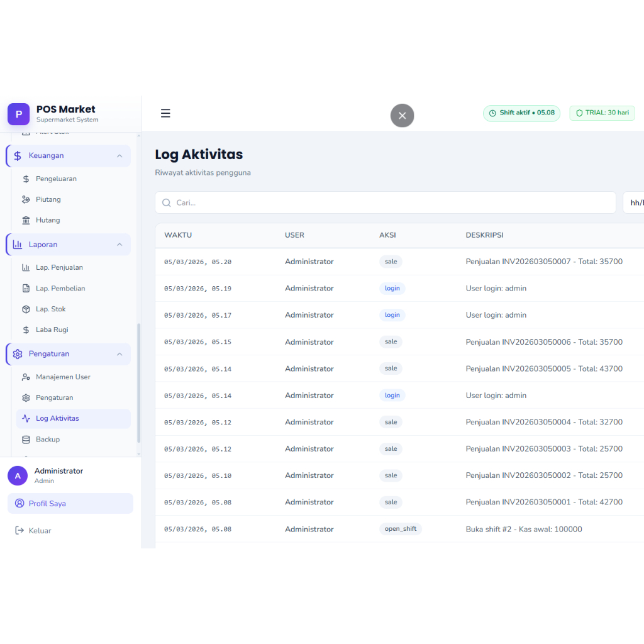Click the search magnifier icon
Image resolution: width=644 pixels, height=644 pixels.
(166, 203)
